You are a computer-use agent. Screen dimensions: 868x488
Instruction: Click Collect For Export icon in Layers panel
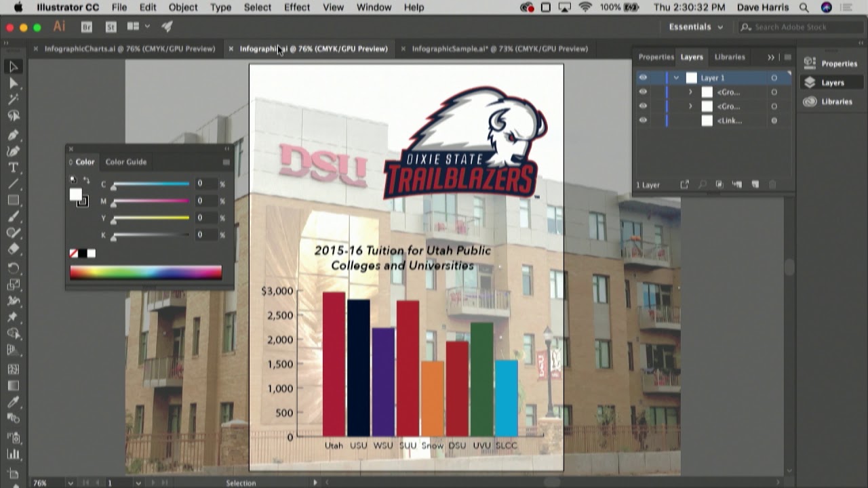click(x=685, y=184)
